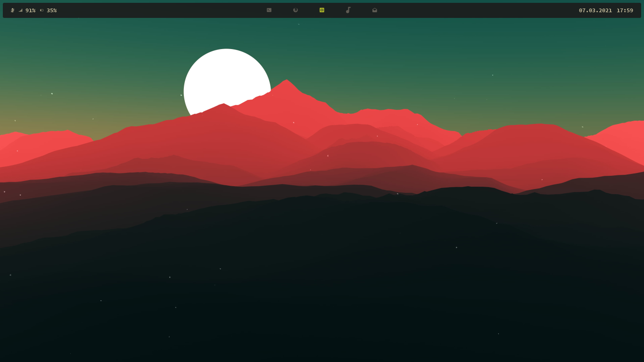Viewport: 644px width, 362px height.
Task: Click the date 07.03.2021
Action: tap(595, 10)
